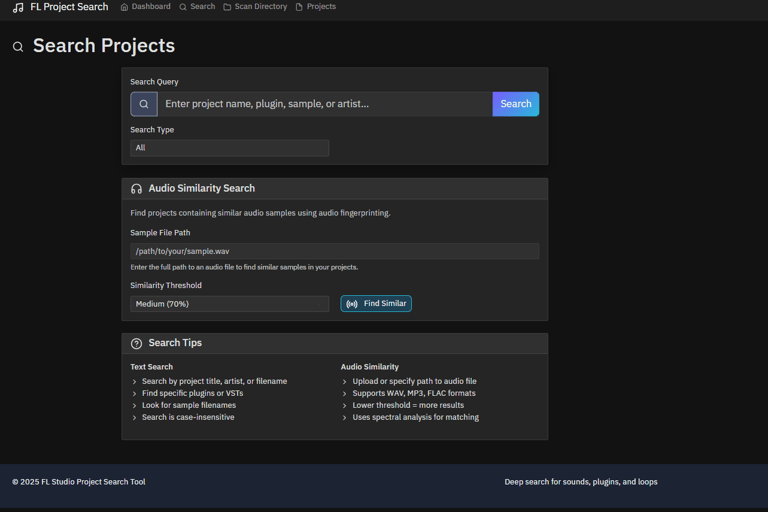Screen dimensions: 768x512
Task: Click chevron beside Upload or specify path tip
Action: coord(344,381)
